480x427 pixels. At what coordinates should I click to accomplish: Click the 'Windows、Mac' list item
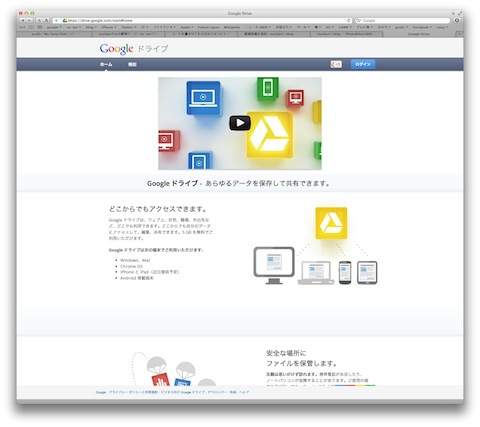135,260
